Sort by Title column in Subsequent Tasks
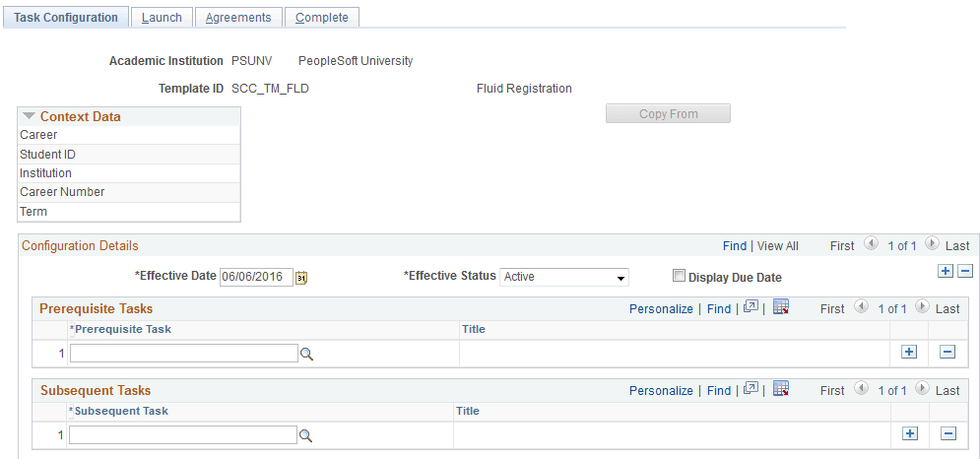This screenshot has height=459, width=980. tap(468, 411)
